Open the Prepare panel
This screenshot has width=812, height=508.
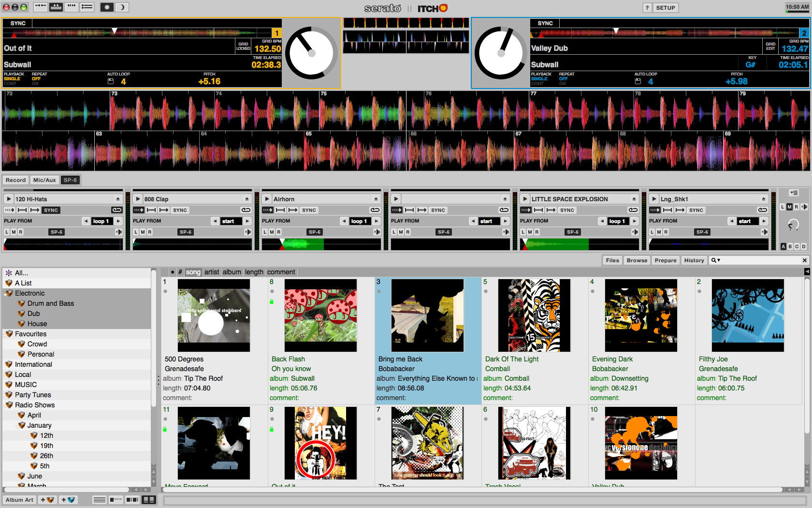coord(666,260)
